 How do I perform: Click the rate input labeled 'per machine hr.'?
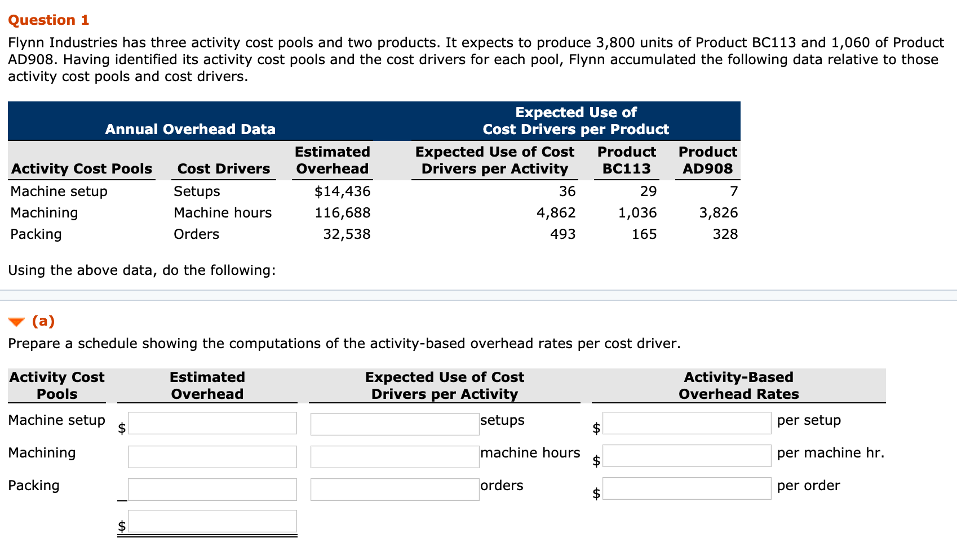click(687, 456)
